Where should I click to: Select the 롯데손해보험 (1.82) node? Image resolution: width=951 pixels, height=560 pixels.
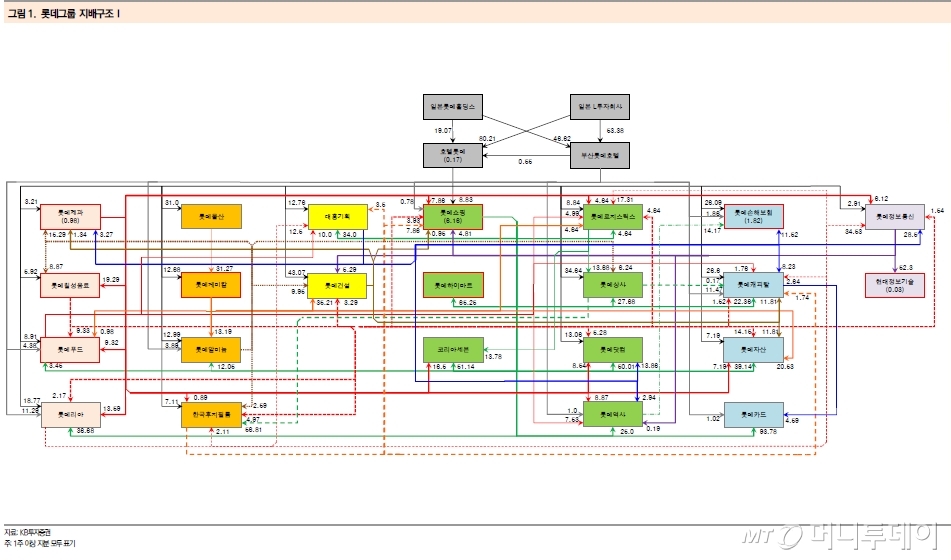(752, 216)
